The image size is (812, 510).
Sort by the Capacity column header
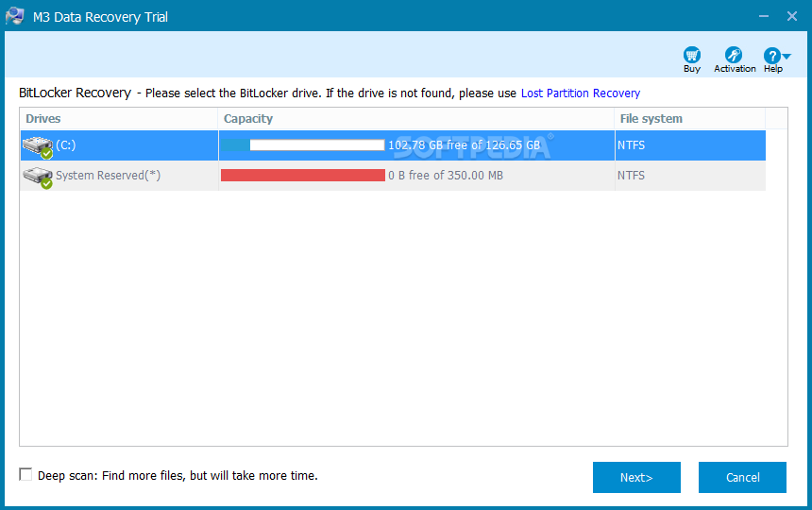(x=416, y=119)
